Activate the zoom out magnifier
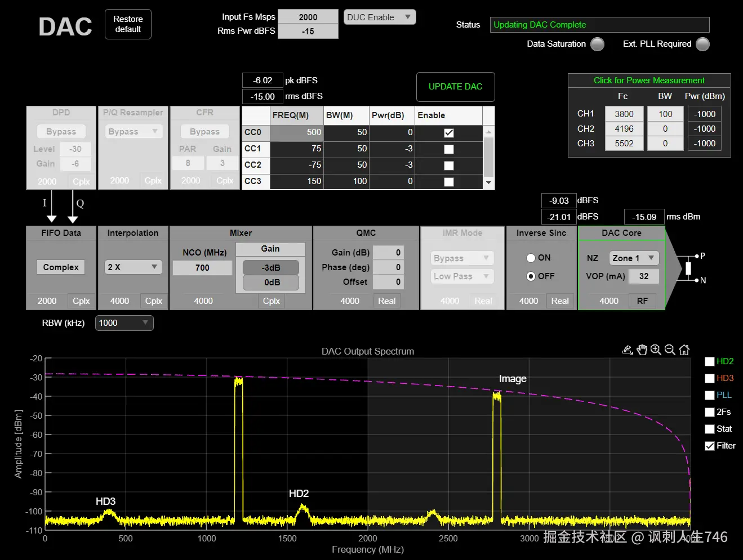Screen dimensions: 743x560 (670, 350)
